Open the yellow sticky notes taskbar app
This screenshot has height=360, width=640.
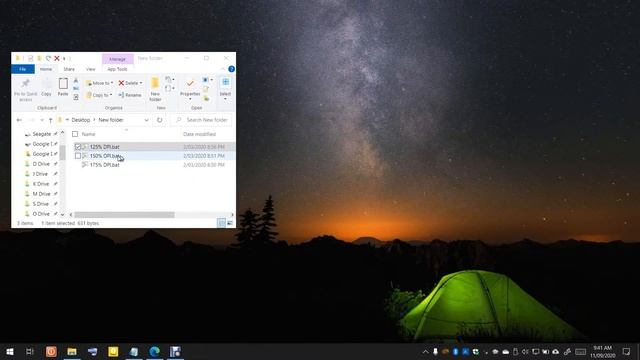(x=113, y=351)
